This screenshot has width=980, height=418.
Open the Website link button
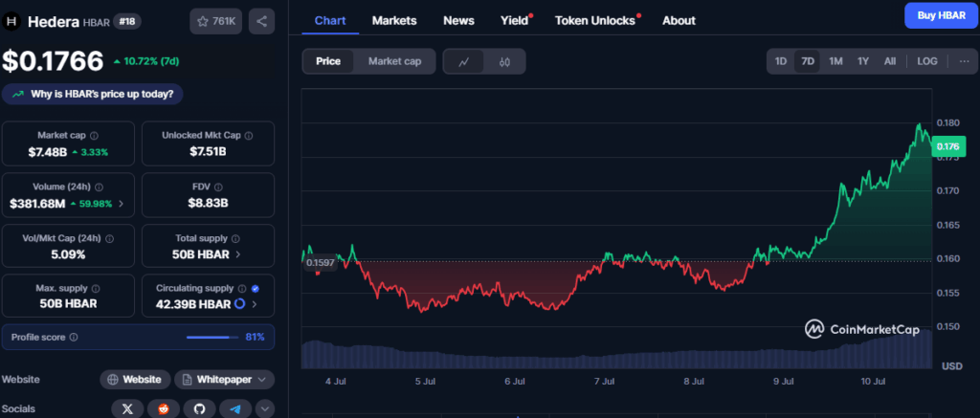pyautogui.click(x=135, y=380)
